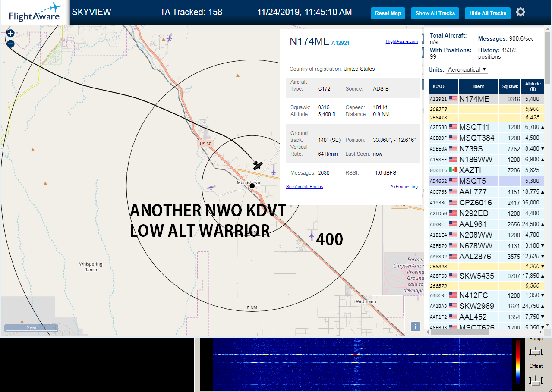Click the waterfall spectrum display
This screenshot has width=552, height=392.
coord(362,365)
